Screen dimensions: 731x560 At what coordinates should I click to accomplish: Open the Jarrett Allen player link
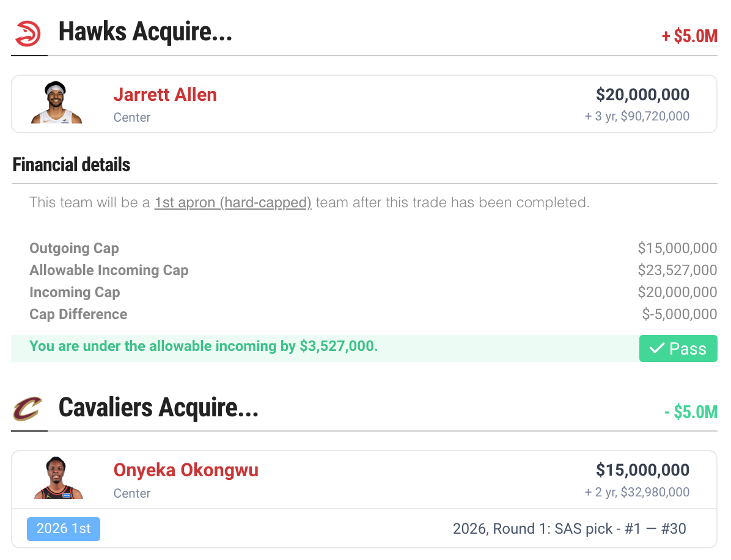[165, 95]
